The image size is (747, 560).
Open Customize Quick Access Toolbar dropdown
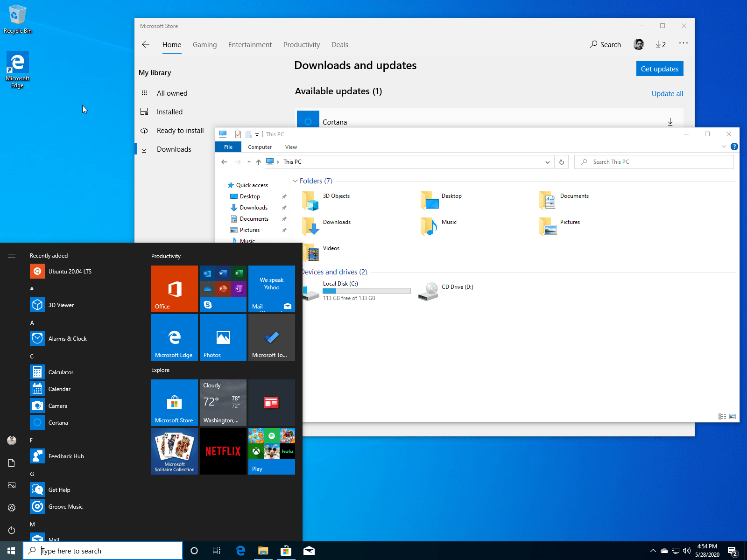point(257,134)
